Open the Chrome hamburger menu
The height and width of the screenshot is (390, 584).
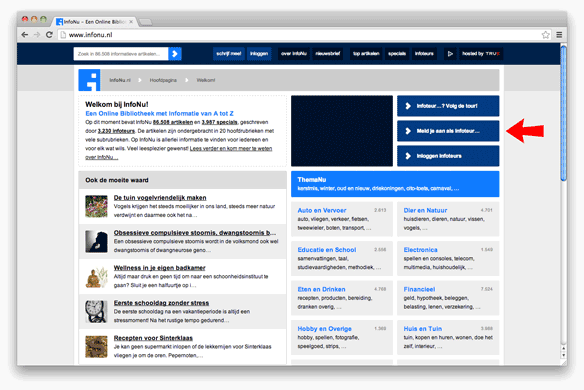point(559,35)
